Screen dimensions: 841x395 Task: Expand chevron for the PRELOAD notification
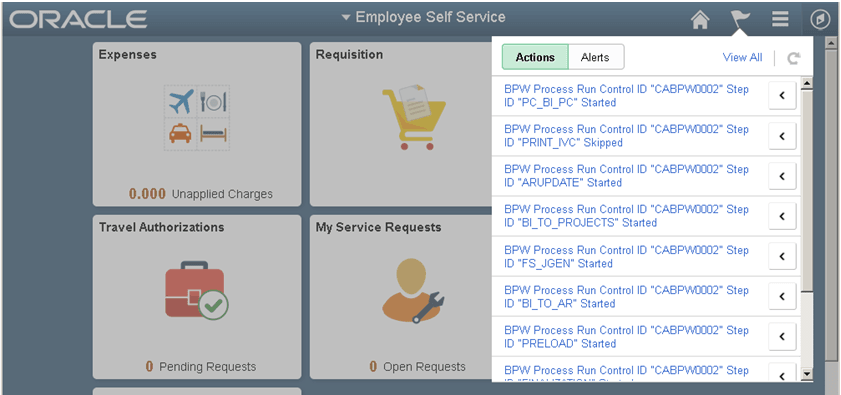782,337
